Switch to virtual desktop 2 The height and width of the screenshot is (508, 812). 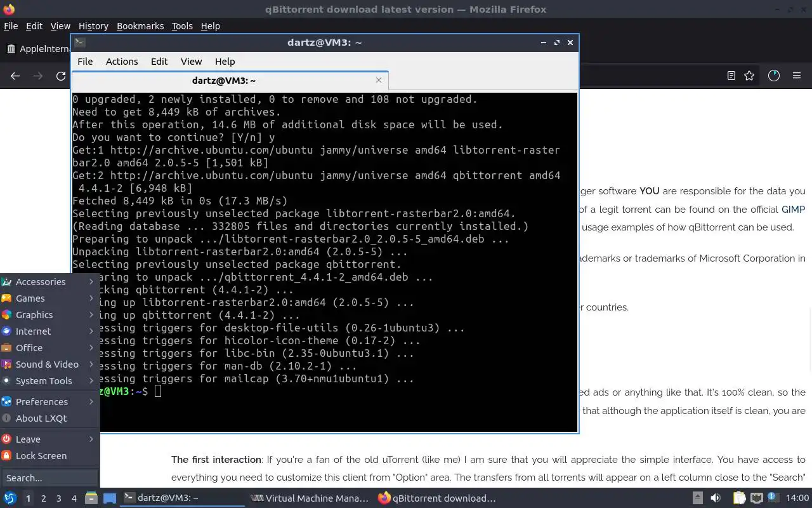(x=43, y=498)
